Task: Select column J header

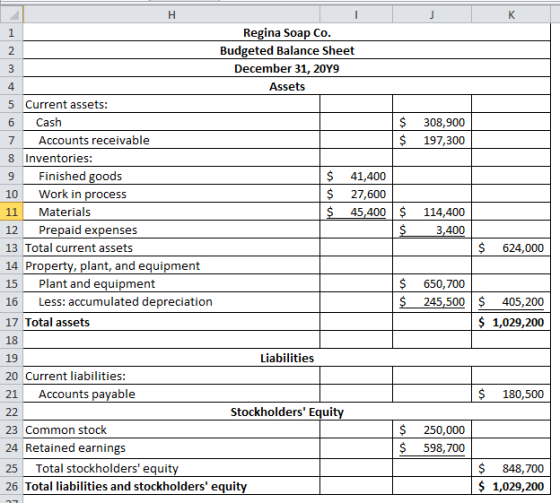Action: tap(432, 15)
